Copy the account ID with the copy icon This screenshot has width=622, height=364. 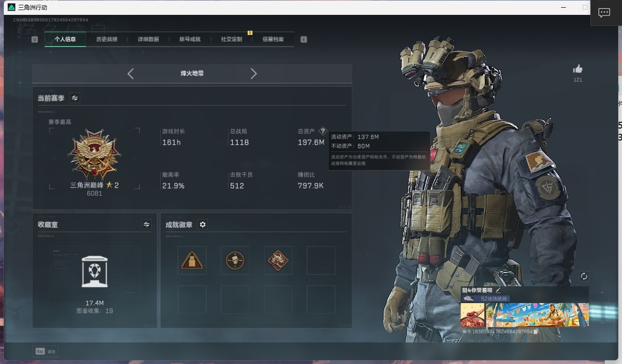coord(536,331)
